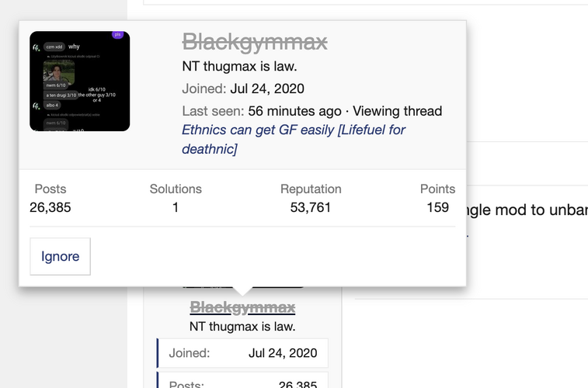Select the Joined Jul 24, 2020 sidebar row
This screenshot has width=588, height=388.
pyautogui.click(x=242, y=353)
